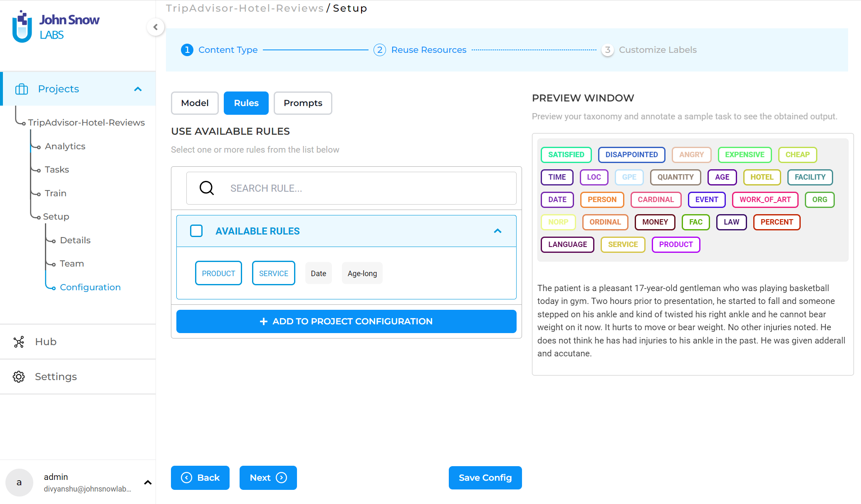Screen dimensions: 861x504
Task: Open Team under Setup
Action: click(72, 264)
